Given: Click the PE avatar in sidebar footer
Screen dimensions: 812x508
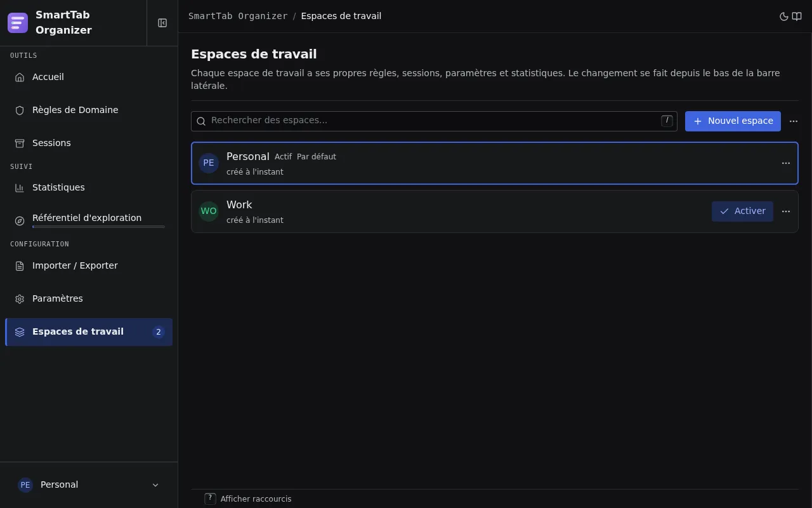Looking at the screenshot, I should pyautogui.click(x=25, y=485).
